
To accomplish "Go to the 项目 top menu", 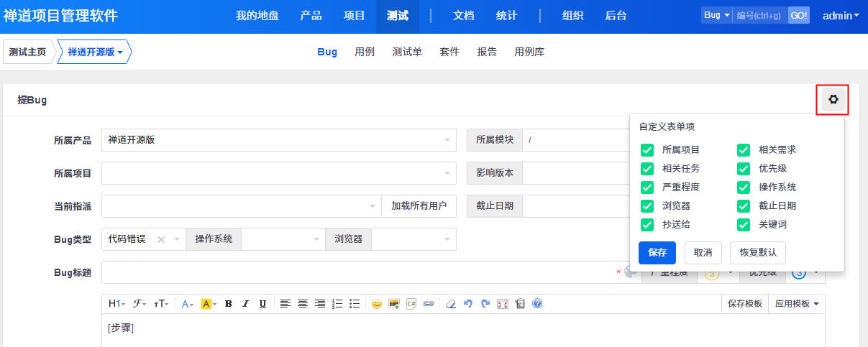I will point(355,16).
